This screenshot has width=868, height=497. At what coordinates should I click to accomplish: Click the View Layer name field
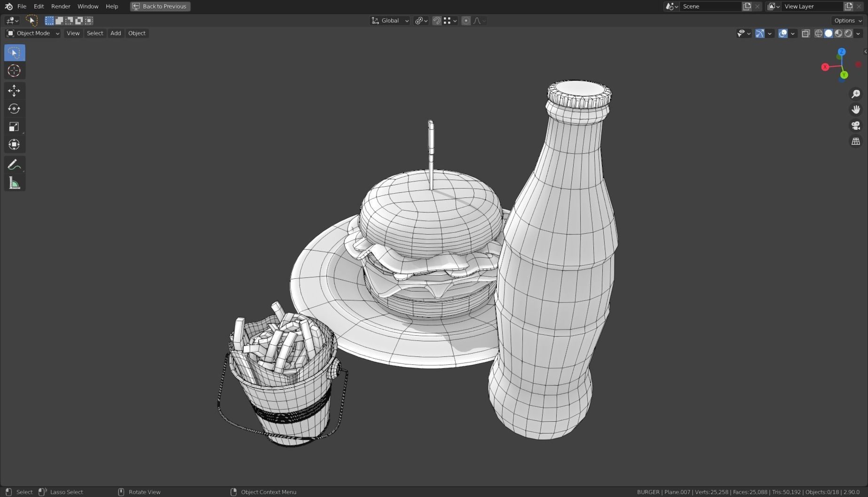tap(812, 6)
